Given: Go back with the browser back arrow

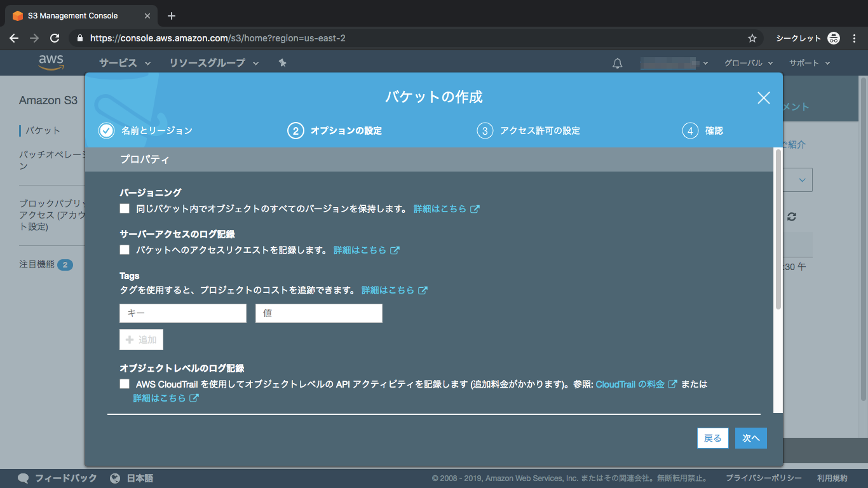Looking at the screenshot, I should 14,38.
